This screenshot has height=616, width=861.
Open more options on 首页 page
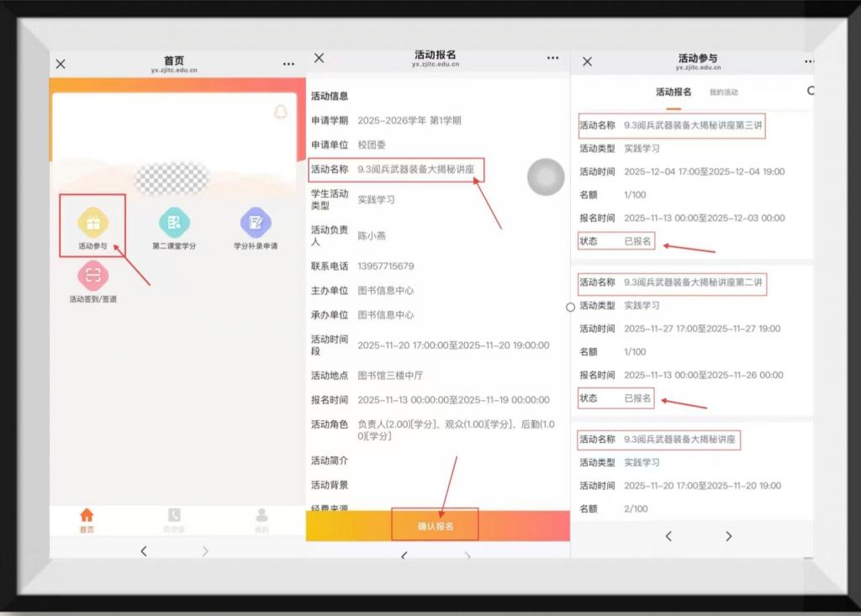click(288, 64)
